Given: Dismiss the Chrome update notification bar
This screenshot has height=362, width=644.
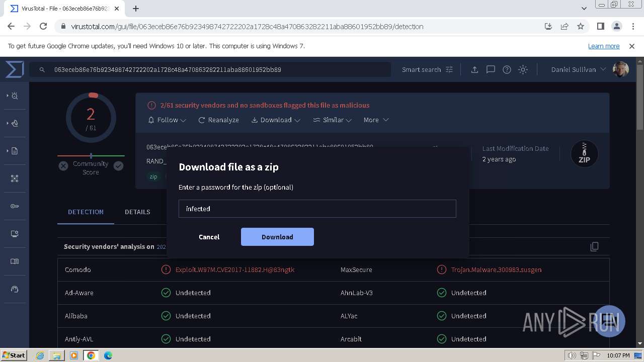Looking at the screenshot, I should pos(632,46).
